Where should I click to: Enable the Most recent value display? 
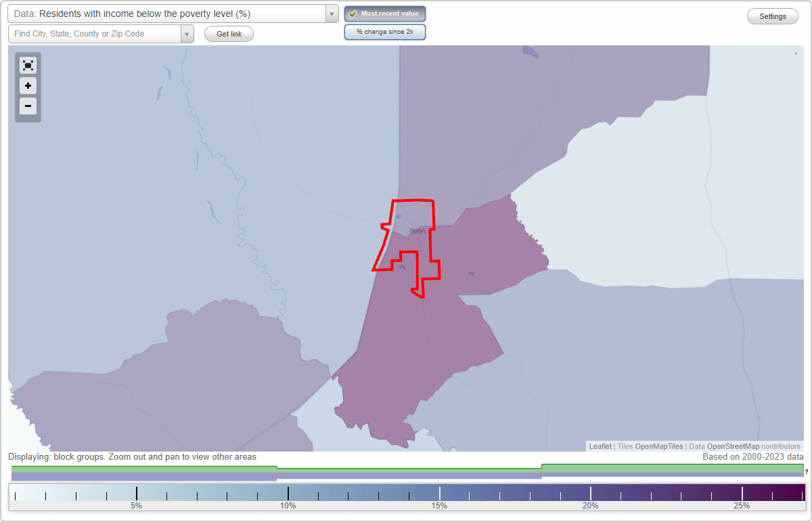[384, 13]
